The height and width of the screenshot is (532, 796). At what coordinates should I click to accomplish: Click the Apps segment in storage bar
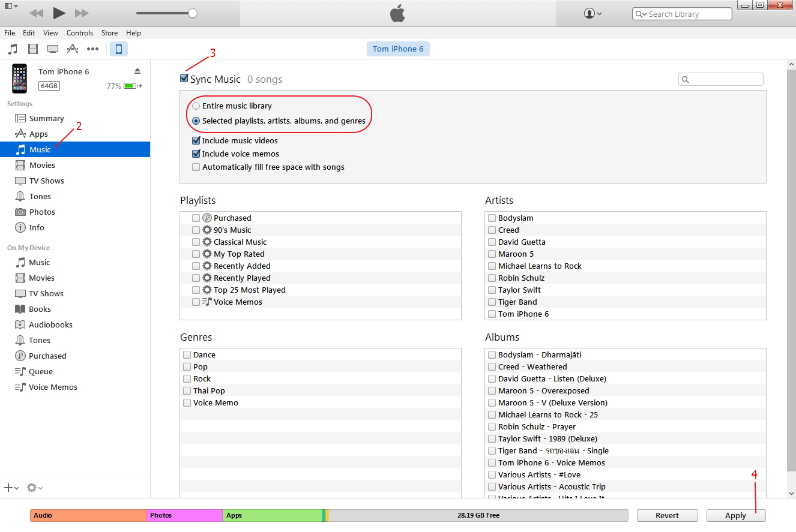(272, 515)
